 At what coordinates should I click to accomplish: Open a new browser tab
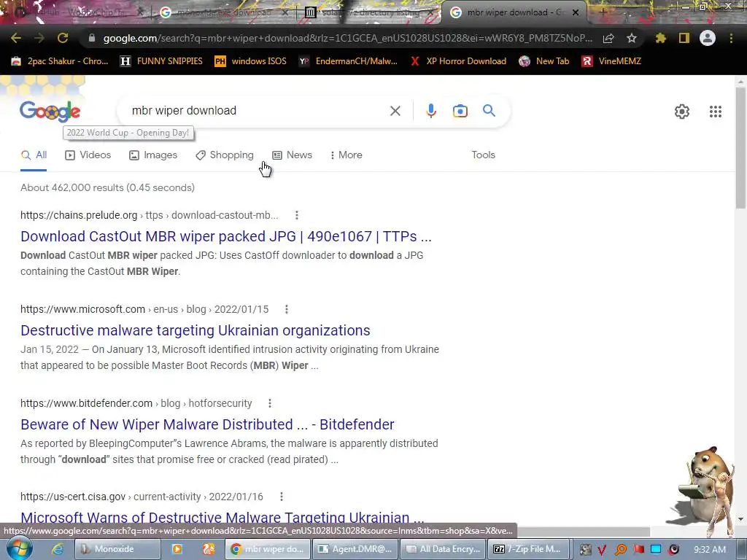pos(603,12)
